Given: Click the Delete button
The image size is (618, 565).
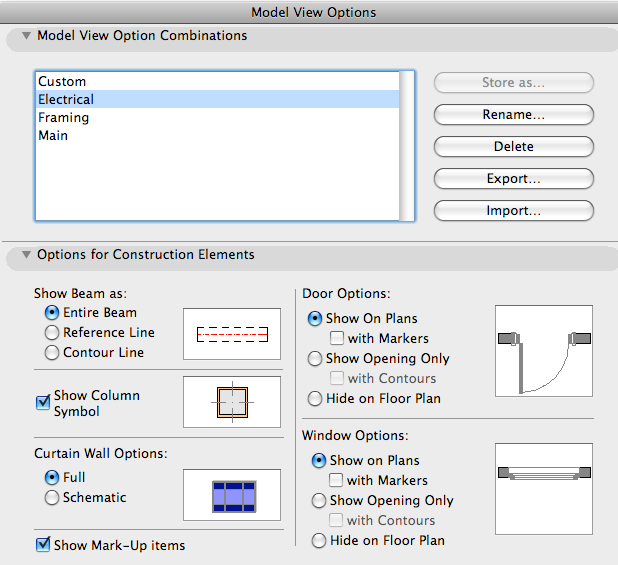Looking at the screenshot, I should tap(513, 147).
